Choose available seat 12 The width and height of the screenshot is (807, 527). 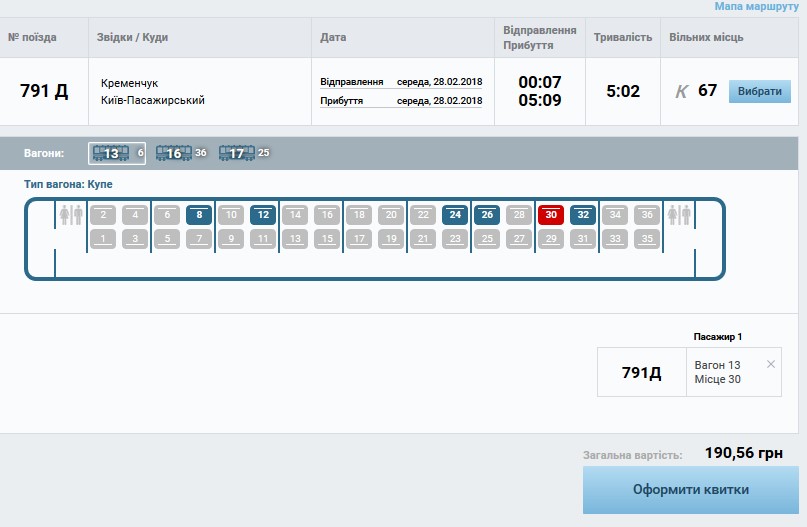263,215
